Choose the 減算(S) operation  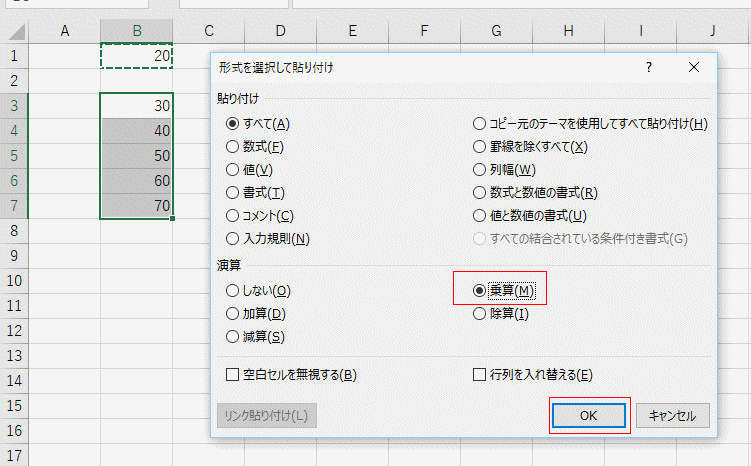point(233,337)
